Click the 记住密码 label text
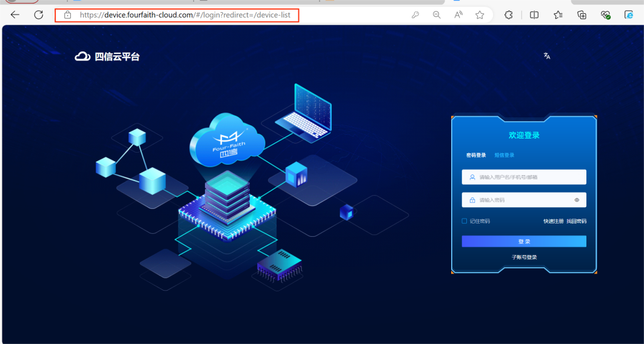 pyautogui.click(x=480, y=221)
